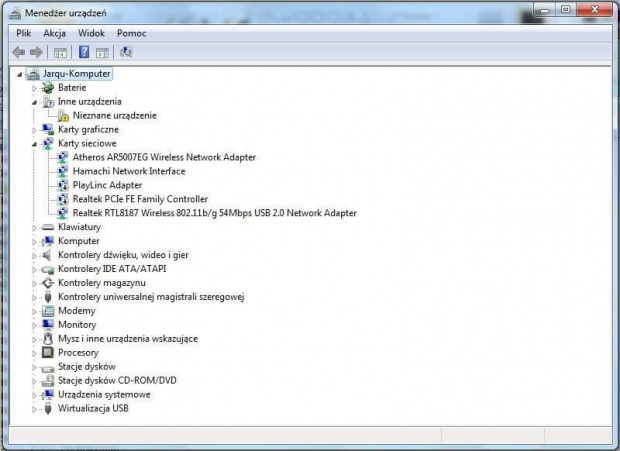Select the Urządzenia systemowe label
620x451 pixels.
tap(104, 394)
